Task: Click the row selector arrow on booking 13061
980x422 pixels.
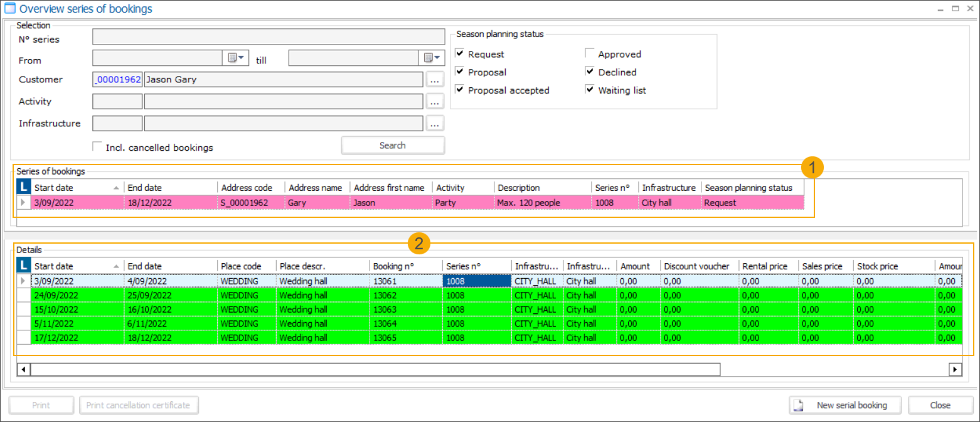Action: point(23,281)
